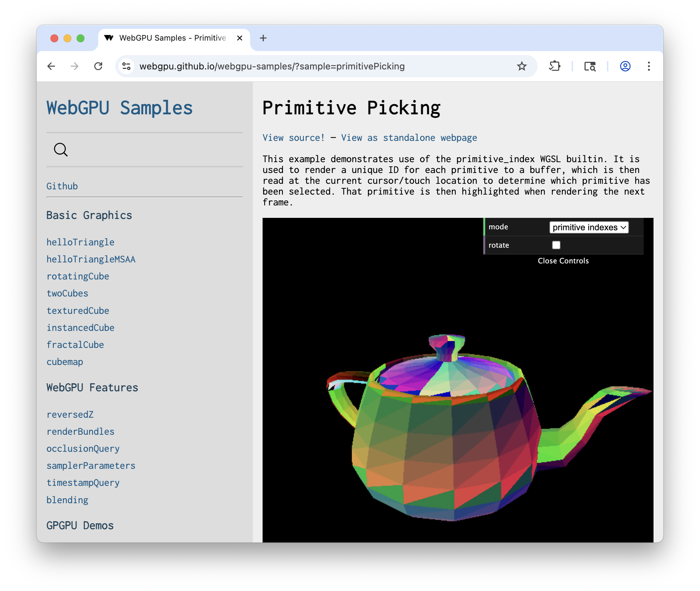Open Chrome's three-dot menu

[649, 66]
